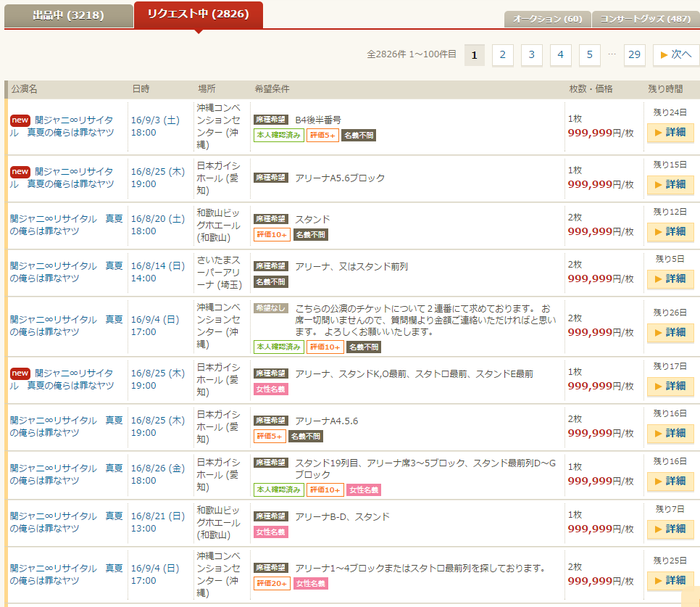The height and width of the screenshot is (607, 700).
Task: Click the 評価20+ tag in アリーナ1〜4ブロック row
Action: coord(272,583)
